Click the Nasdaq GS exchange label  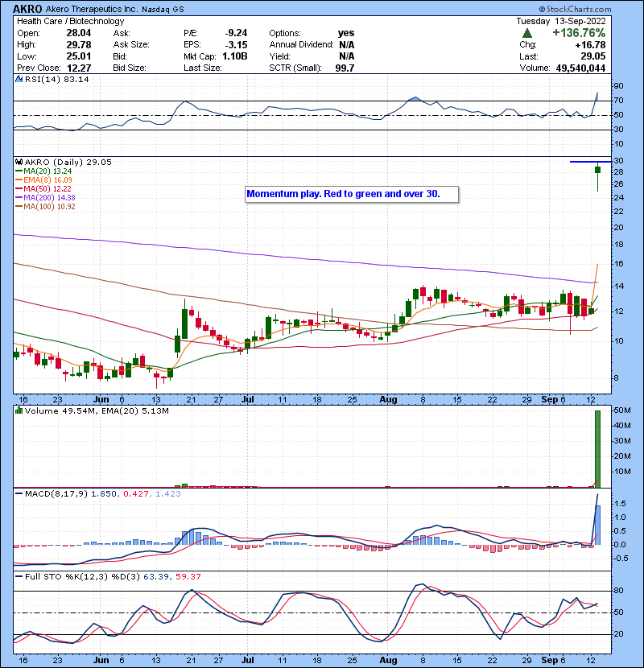(x=163, y=10)
